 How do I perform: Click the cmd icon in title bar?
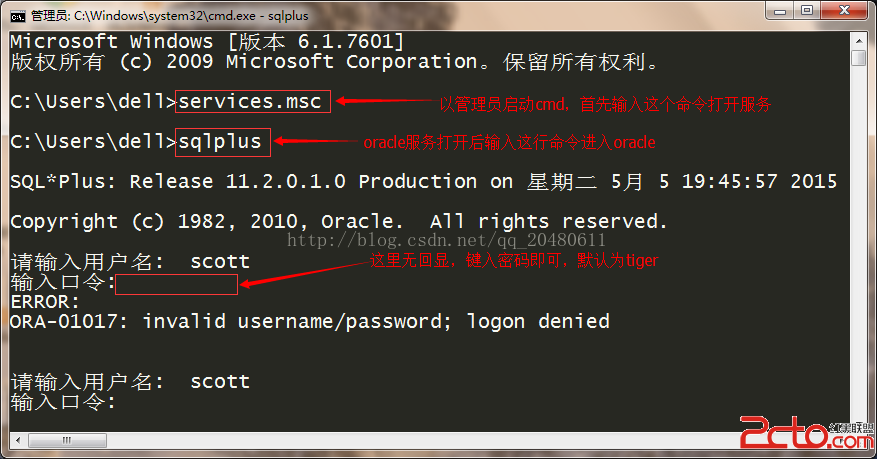[17, 16]
